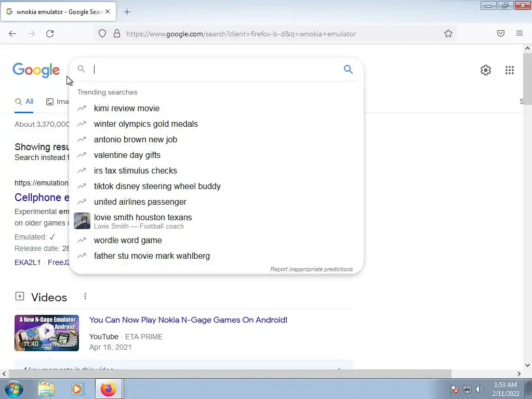Open the Save to Pocket icon
532x399 pixels.
tap(501, 33)
